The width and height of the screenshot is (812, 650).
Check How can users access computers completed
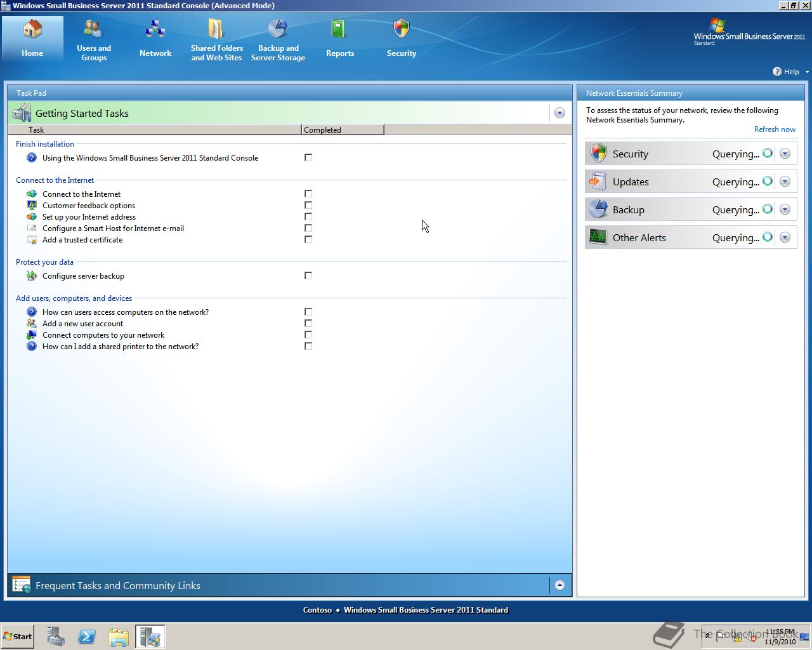pyautogui.click(x=308, y=312)
